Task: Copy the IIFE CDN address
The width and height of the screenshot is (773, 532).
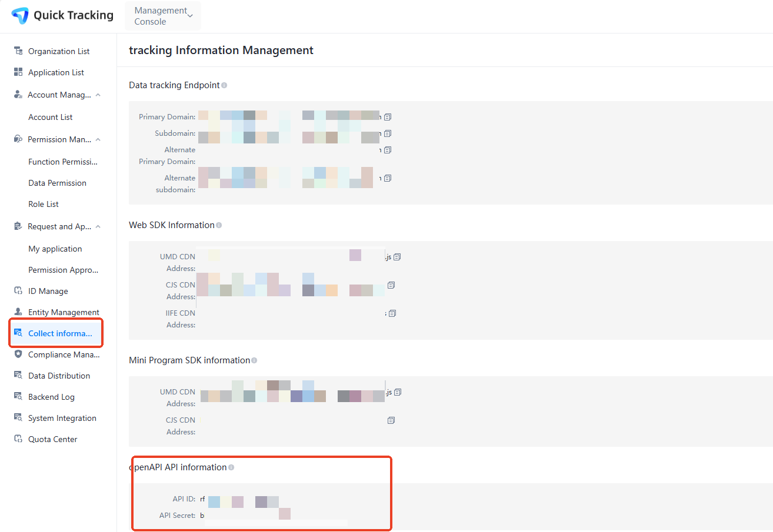Action: point(392,313)
